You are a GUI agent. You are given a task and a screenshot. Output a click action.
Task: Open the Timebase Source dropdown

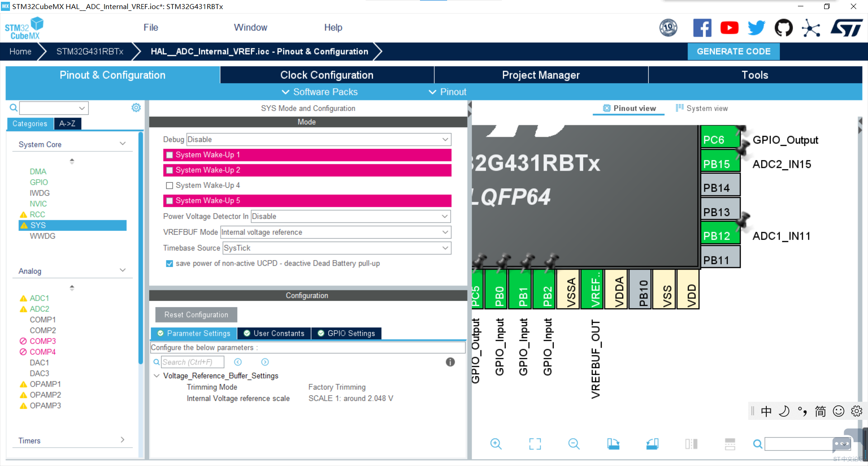click(337, 248)
